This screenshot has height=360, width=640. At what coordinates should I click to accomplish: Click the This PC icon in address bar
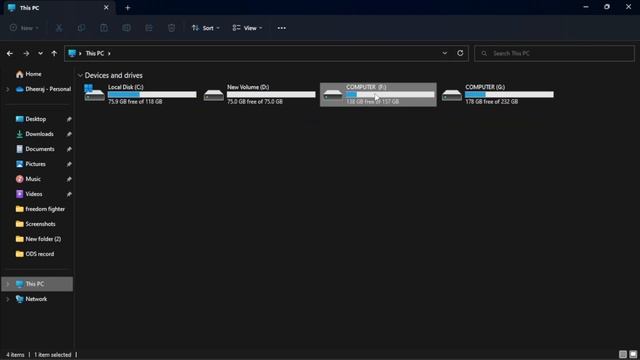[72, 53]
